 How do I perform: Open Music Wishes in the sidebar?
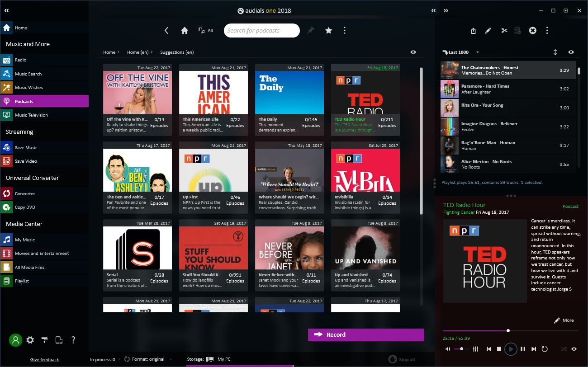click(x=44, y=87)
